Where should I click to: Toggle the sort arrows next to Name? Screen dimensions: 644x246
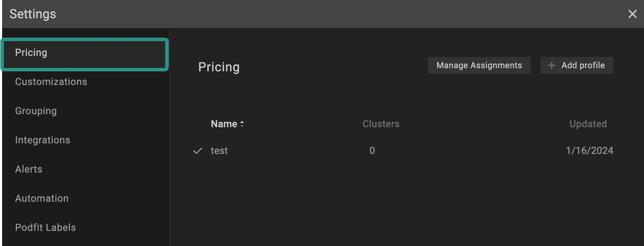pos(242,124)
